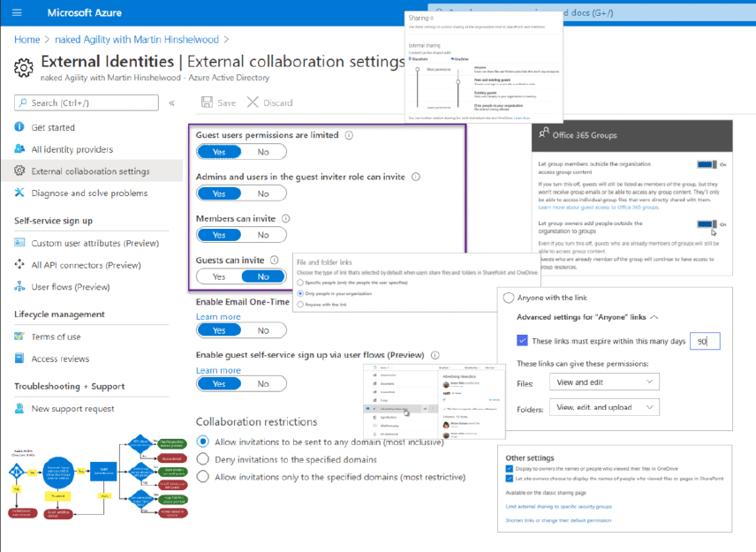The height and width of the screenshot is (552, 756).
Task: Click the User flows icon
Action: point(19,286)
